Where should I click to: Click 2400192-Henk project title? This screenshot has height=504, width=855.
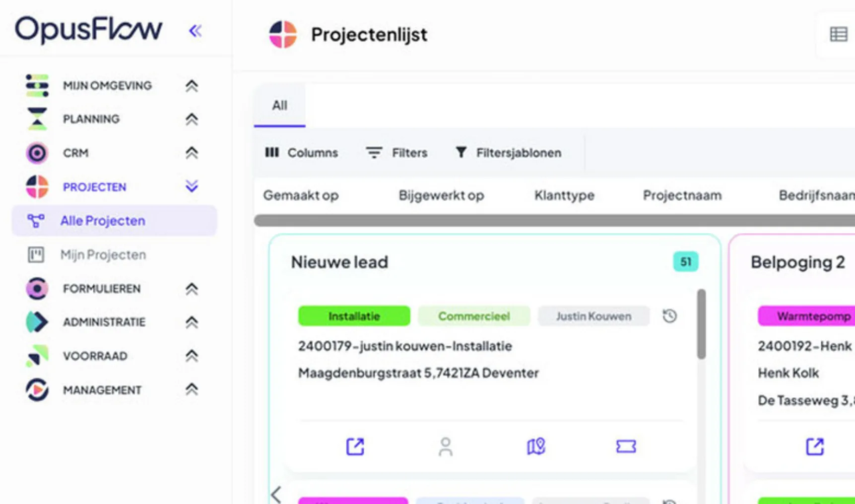click(x=805, y=346)
